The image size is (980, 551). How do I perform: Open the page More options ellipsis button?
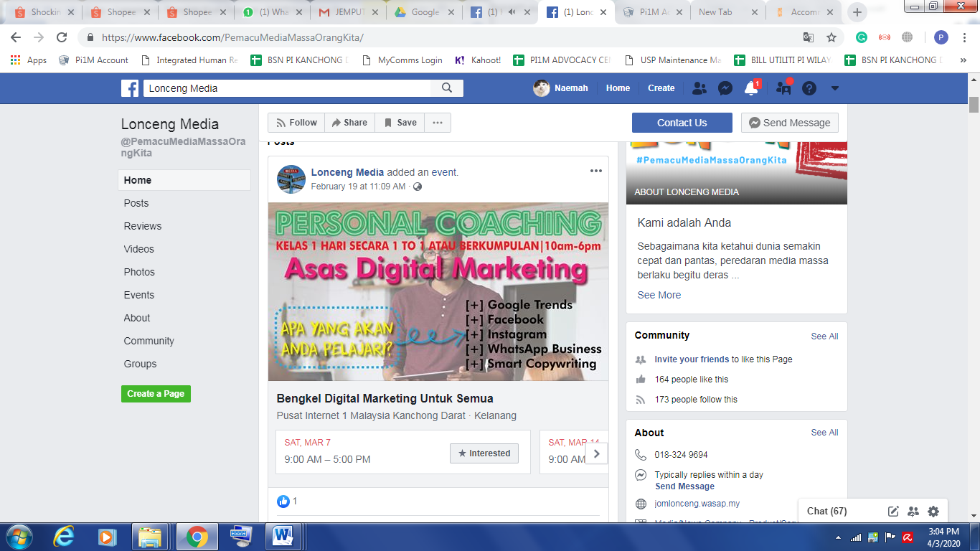tap(438, 123)
